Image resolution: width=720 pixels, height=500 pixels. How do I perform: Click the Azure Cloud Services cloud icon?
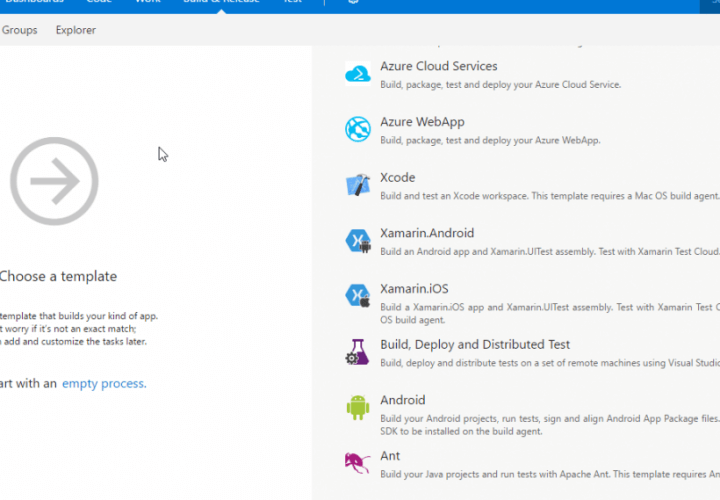click(x=358, y=74)
